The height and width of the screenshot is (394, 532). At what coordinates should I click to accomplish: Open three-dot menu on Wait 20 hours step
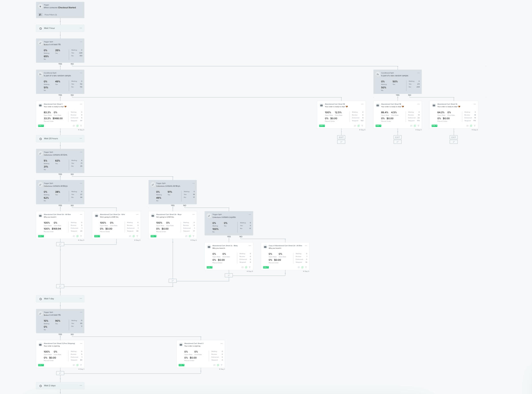(81, 138)
